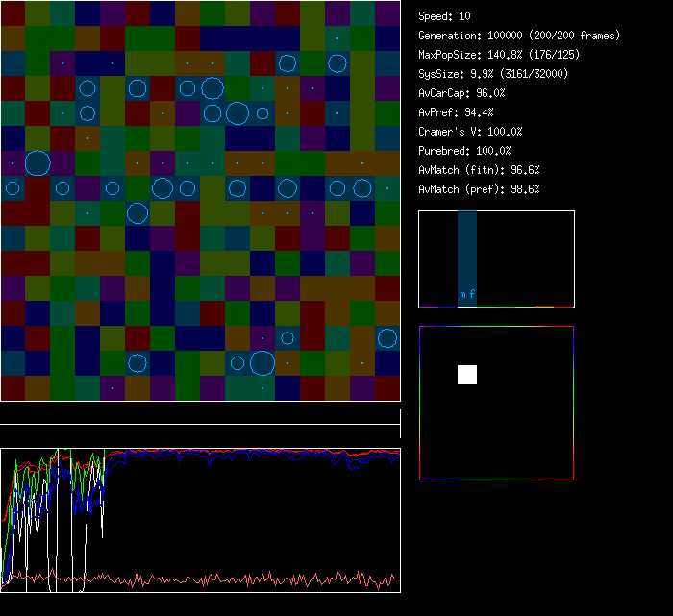Select the large circle near the grid's bottom center
This screenshot has height=616, width=673.
tap(262, 363)
